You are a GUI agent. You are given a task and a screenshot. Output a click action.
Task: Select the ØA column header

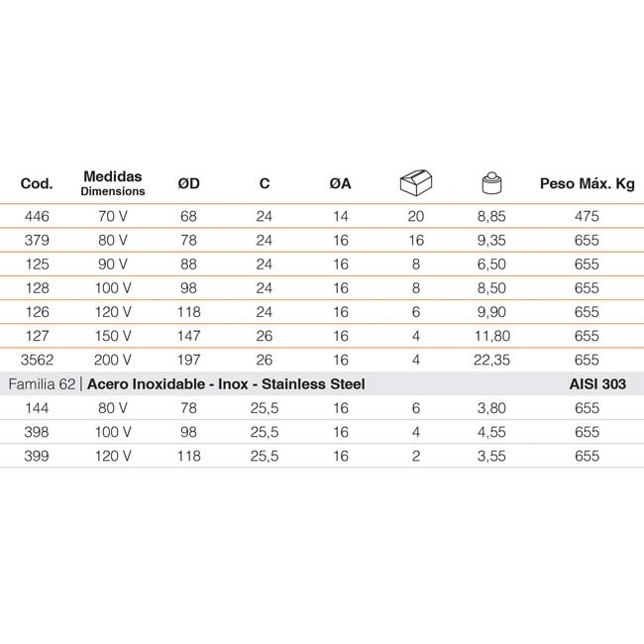(x=340, y=183)
